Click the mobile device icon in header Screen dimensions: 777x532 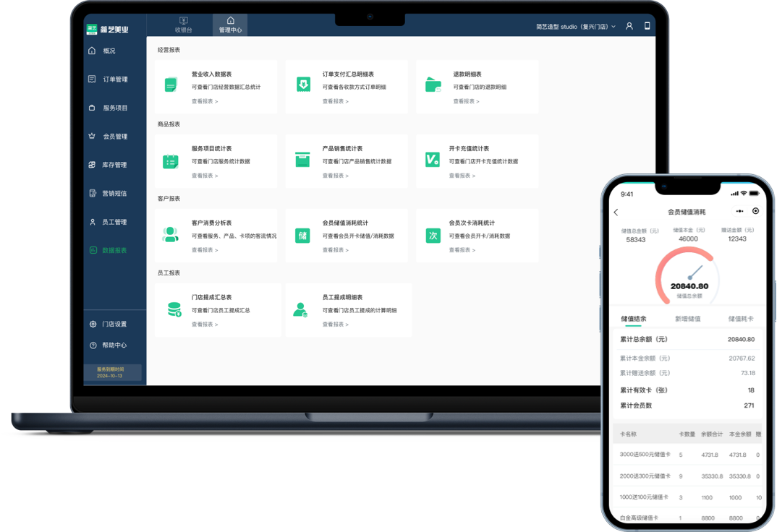[647, 26]
